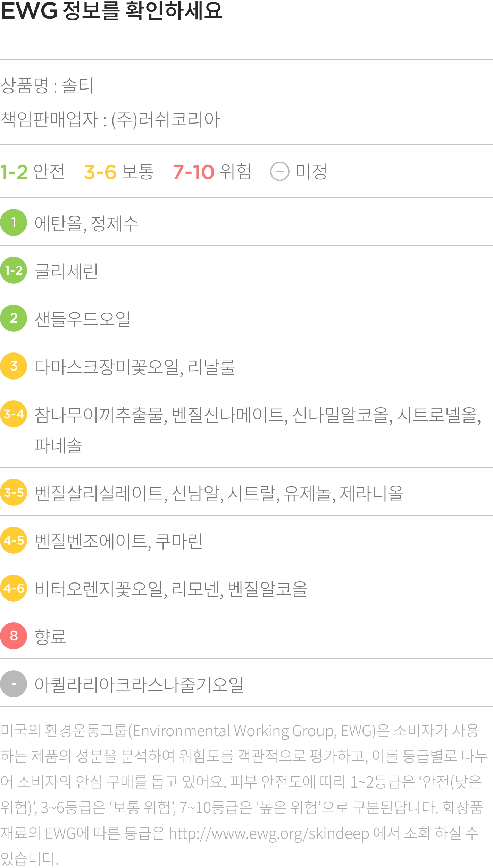
Task: Click the yellow 3-4 grade badge
Action: (14, 414)
